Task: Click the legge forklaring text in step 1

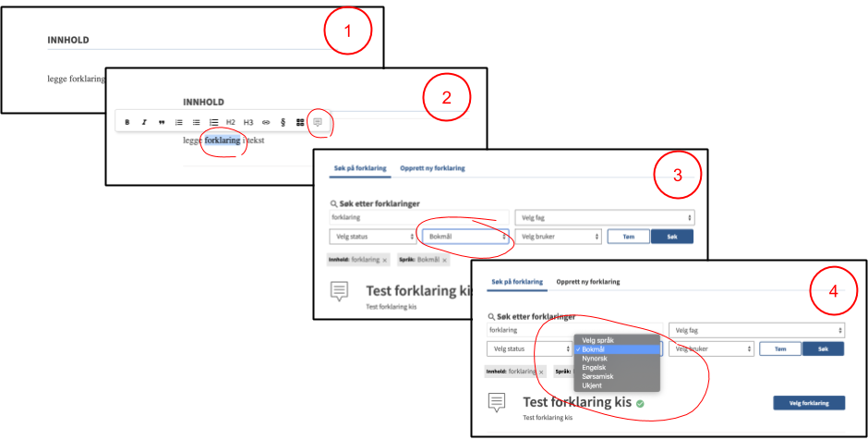Action: pyautogui.click(x=77, y=79)
